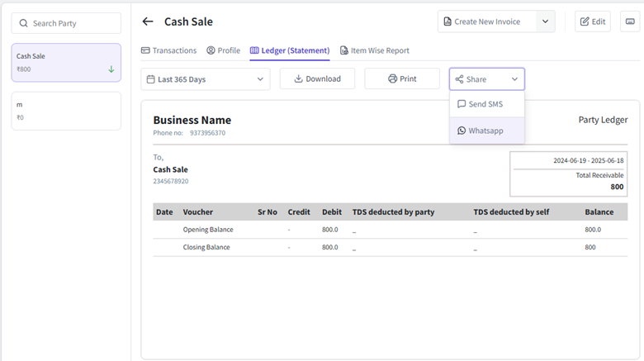Viewport: 644px width, 361px height.
Task: Click the Edit button
Action: pyautogui.click(x=593, y=21)
